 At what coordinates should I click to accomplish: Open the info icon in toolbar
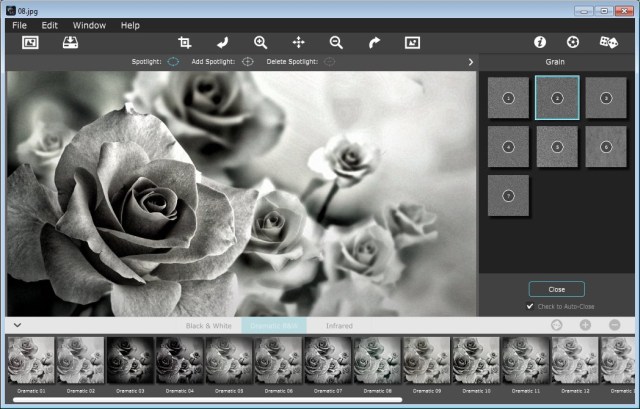click(x=540, y=42)
